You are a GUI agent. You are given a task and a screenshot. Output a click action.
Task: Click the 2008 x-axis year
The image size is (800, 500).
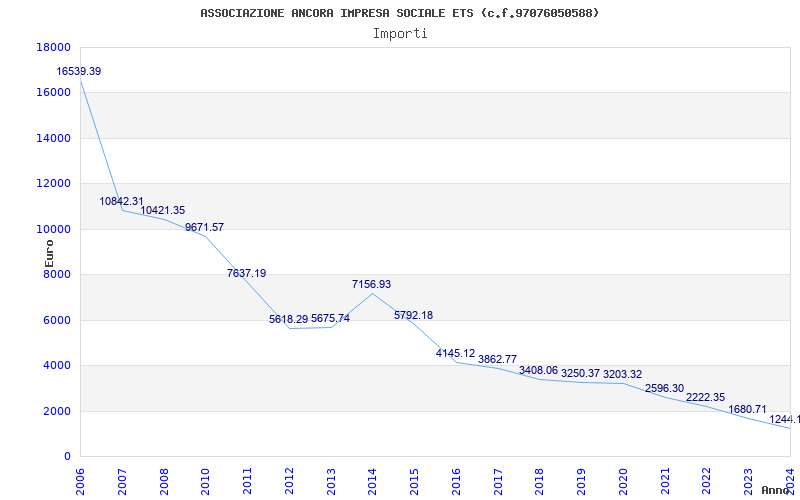(x=164, y=481)
